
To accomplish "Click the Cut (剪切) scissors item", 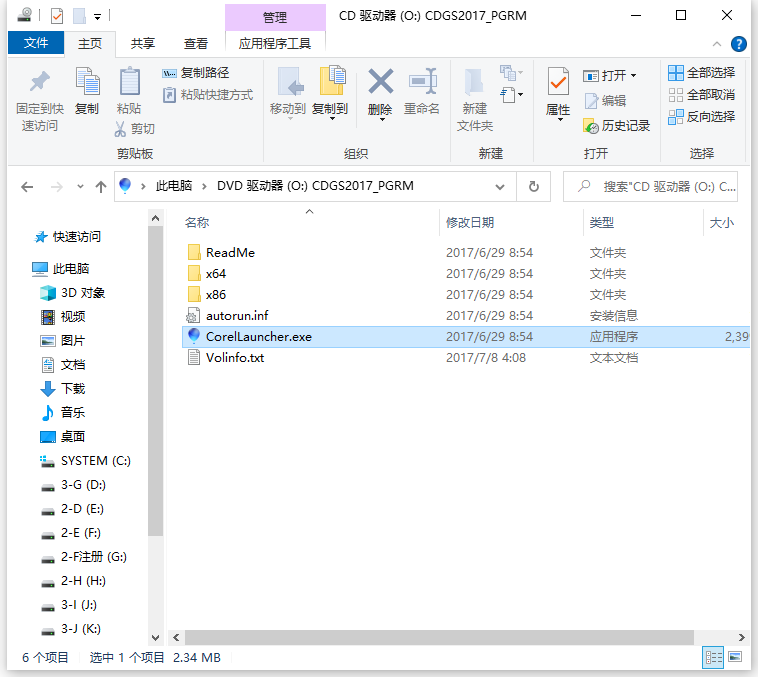I will tap(134, 129).
